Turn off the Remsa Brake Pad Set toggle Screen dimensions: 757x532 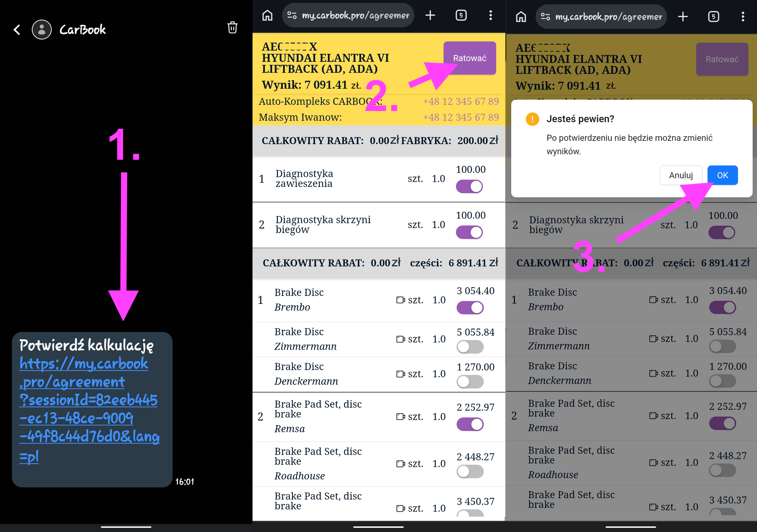[x=470, y=424]
